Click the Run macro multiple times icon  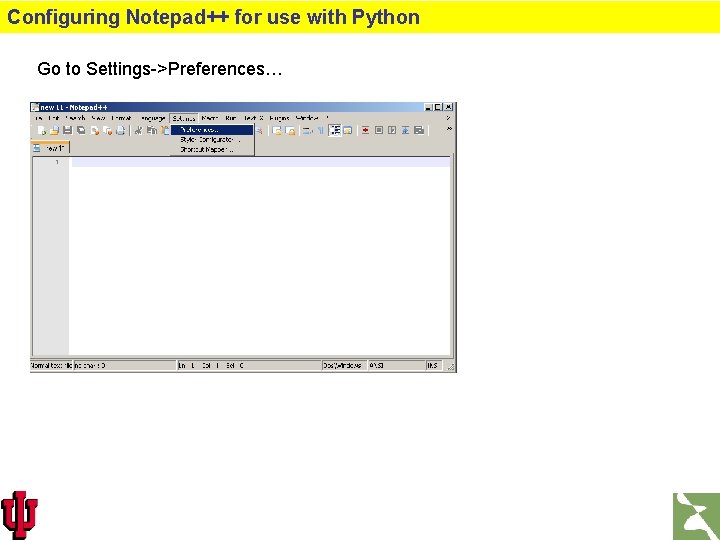click(405, 130)
